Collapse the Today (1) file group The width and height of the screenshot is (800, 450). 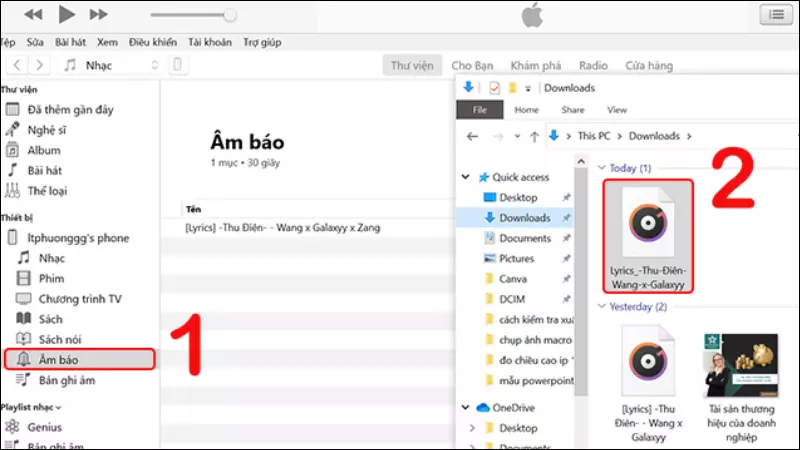click(602, 168)
